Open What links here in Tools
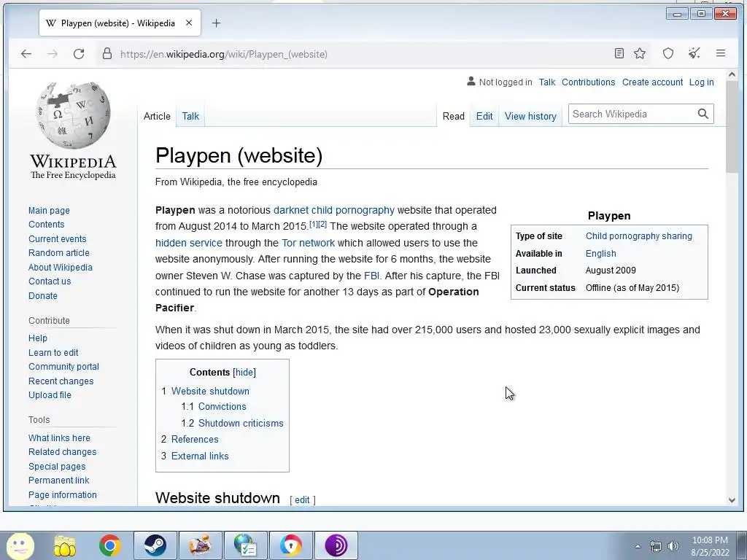The image size is (747, 560). [59, 438]
